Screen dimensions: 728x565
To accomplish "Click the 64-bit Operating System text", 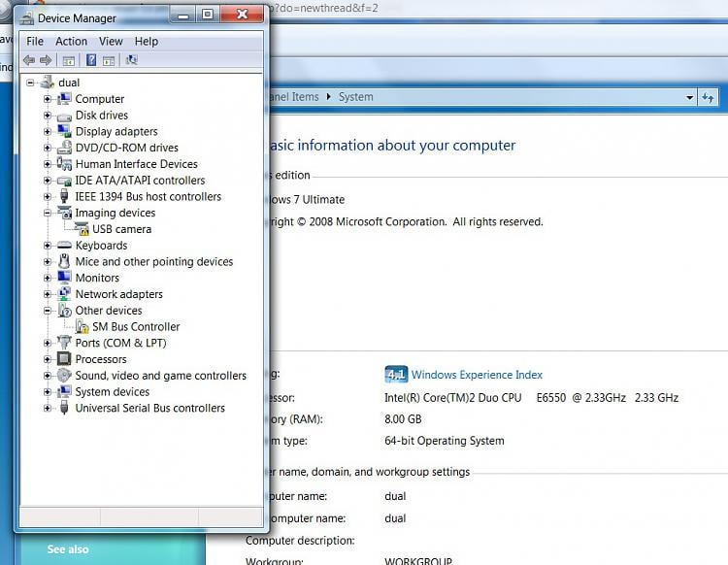I will [445, 441].
